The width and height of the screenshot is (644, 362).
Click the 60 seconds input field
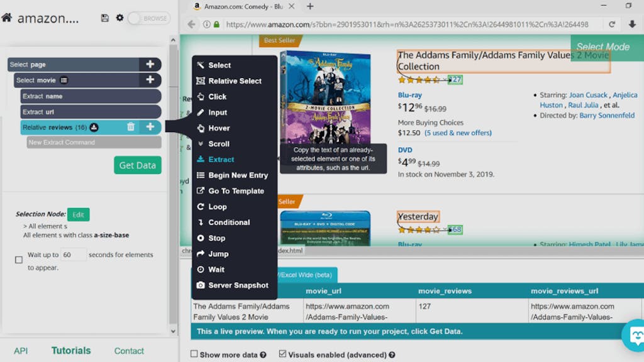click(x=74, y=255)
